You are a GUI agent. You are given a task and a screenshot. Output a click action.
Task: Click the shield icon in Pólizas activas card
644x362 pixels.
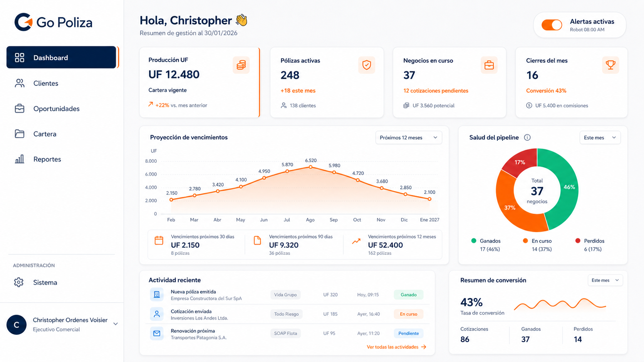pos(367,65)
